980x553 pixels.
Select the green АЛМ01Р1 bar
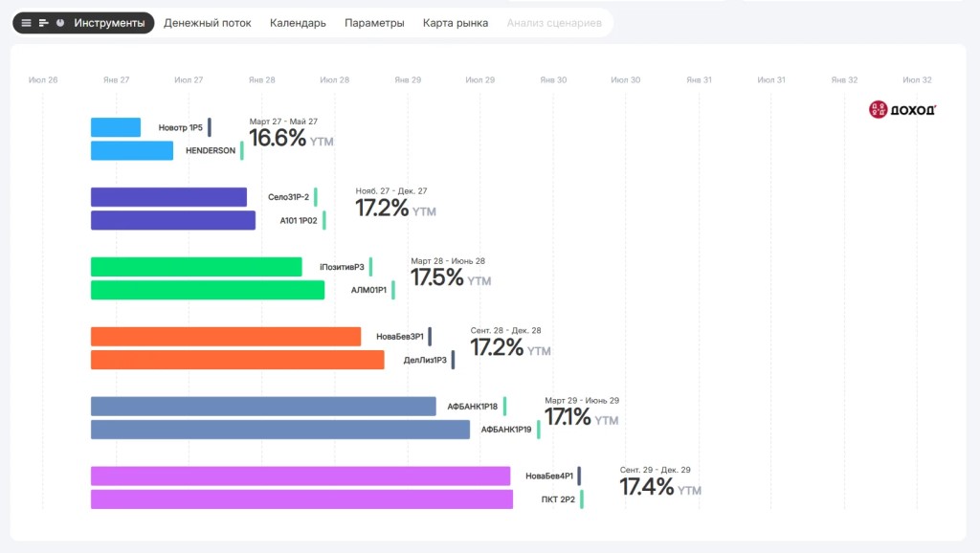pos(208,290)
